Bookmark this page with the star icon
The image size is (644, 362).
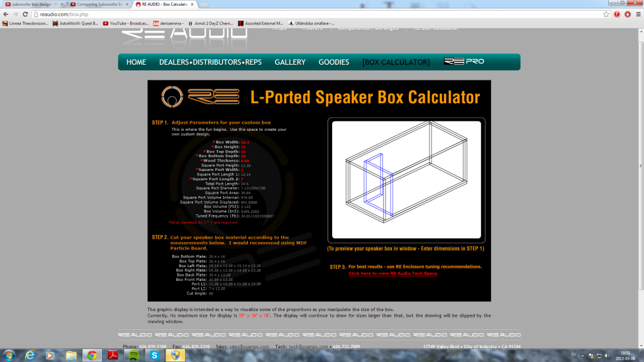[606, 14]
